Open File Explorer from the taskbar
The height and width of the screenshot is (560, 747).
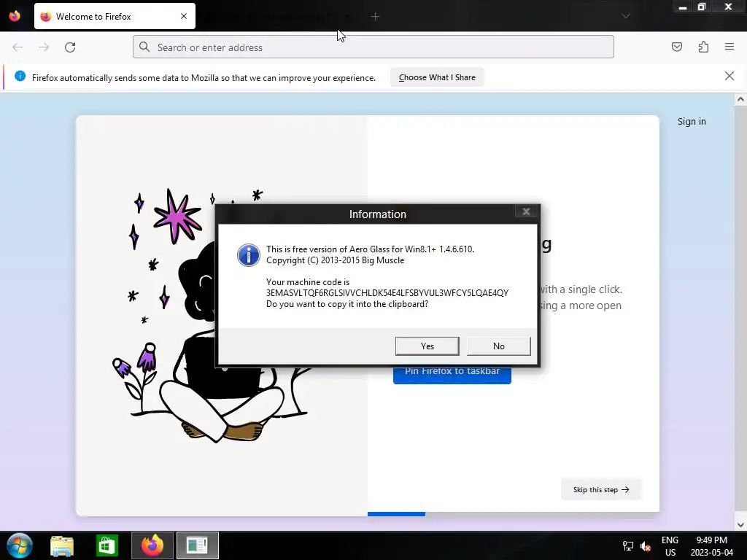pyautogui.click(x=62, y=545)
